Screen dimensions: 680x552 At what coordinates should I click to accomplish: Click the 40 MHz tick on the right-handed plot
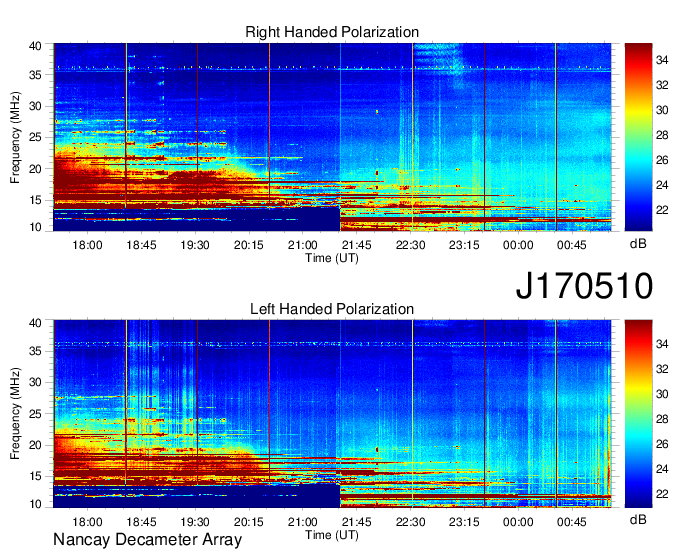tap(35, 46)
